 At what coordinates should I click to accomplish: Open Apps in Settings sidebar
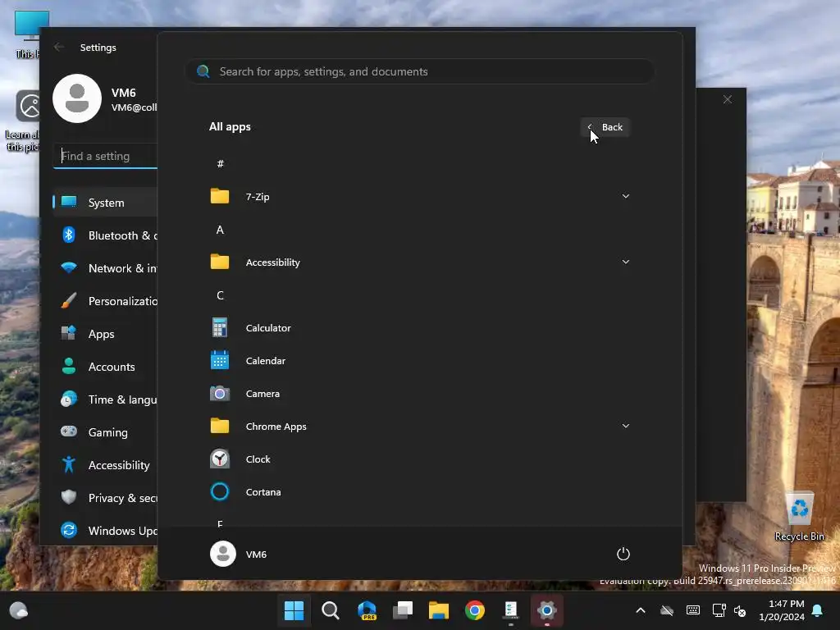(105, 334)
